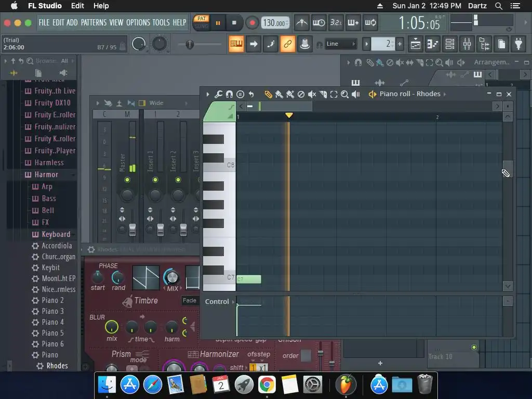Open the TOOLS menu

click(161, 22)
